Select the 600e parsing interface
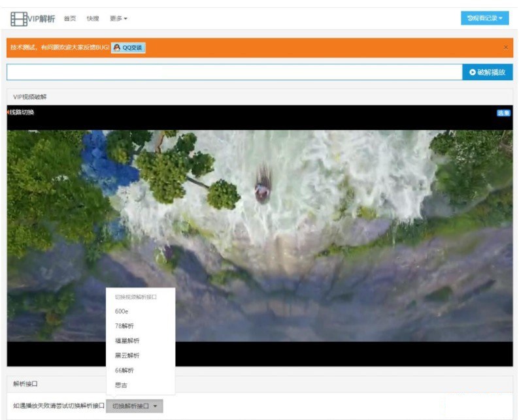The width and height of the screenshot is (519, 420). click(x=122, y=311)
